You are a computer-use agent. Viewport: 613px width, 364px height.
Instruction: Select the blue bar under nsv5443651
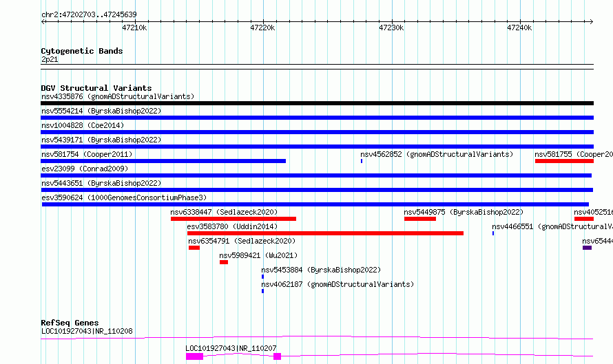[317, 190]
